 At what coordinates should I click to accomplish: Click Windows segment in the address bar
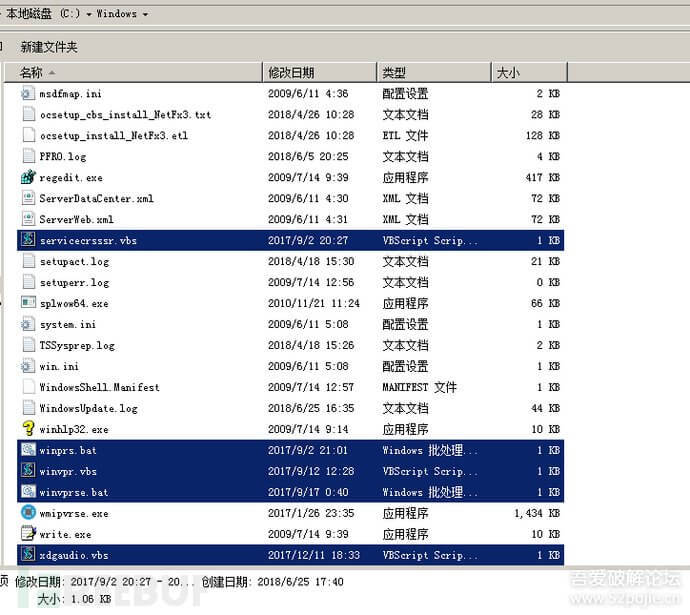click(x=117, y=14)
